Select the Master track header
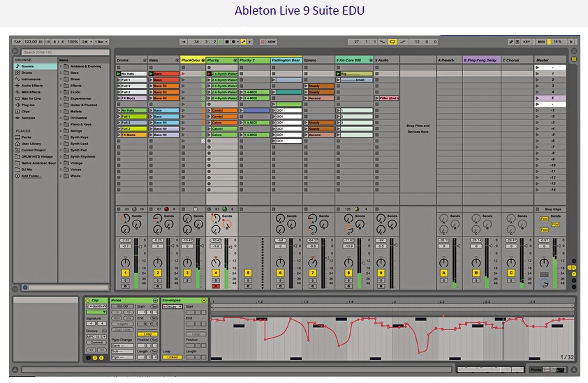This screenshot has width=588, height=383. [x=550, y=60]
